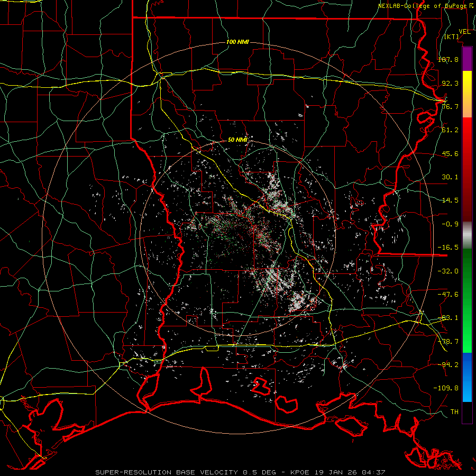Click the -0.9 velocity scale value
Image resolution: width=476 pixels, height=476 pixels.
coord(450,224)
